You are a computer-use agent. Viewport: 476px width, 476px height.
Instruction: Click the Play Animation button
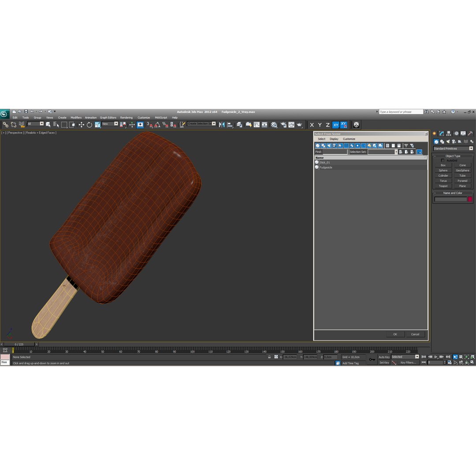436,357
